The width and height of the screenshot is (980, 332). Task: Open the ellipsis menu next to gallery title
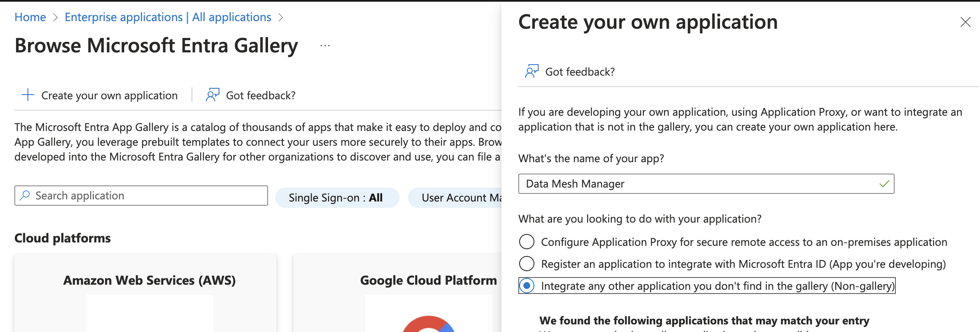325,46
